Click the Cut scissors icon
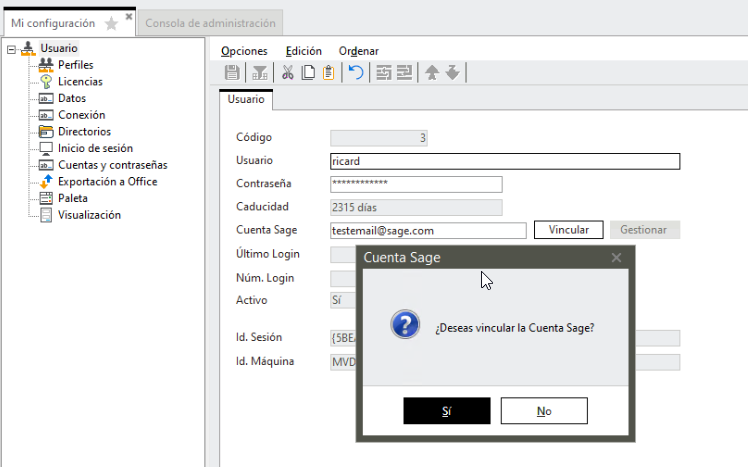This screenshot has height=467, width=748. click(288, 72)
